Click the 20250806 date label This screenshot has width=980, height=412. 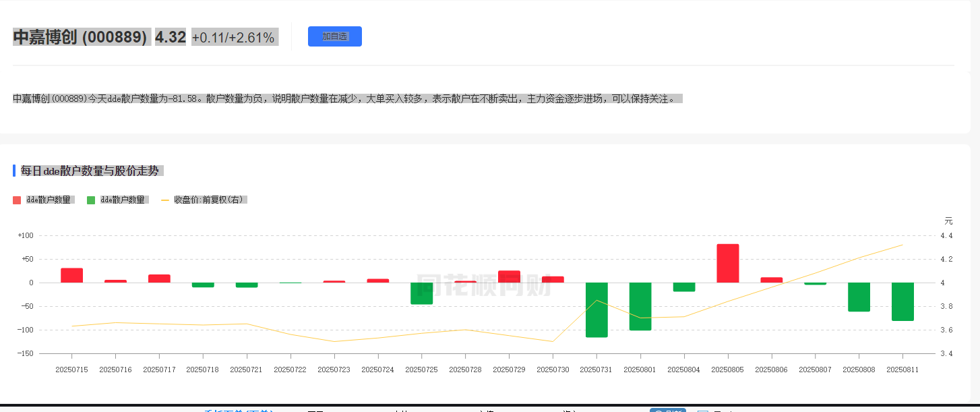(x=772, y=370)
